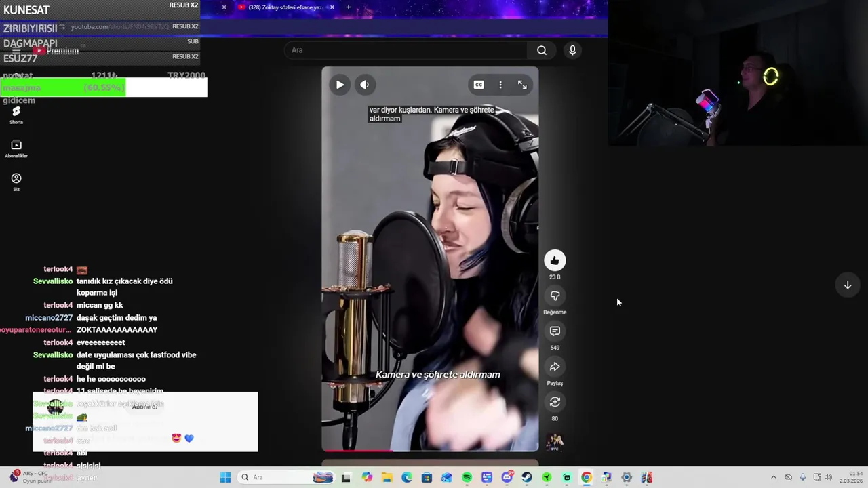The width and height of the screenshot is (868, 488).
Task: Show hidden system tray icons
Action: click(x=773, y=477)
